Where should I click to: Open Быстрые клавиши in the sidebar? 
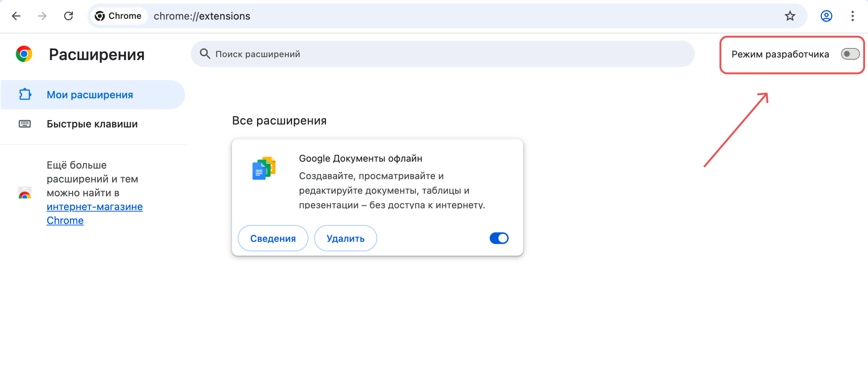coord(93,124)
